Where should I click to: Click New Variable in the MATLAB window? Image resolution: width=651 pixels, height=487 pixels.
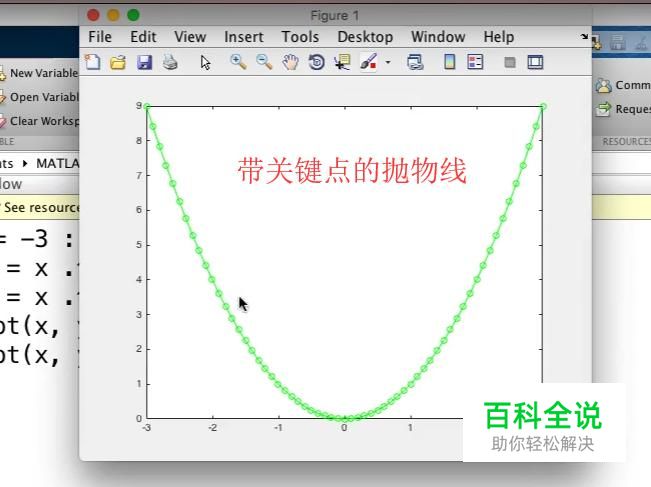click(39, 73)
